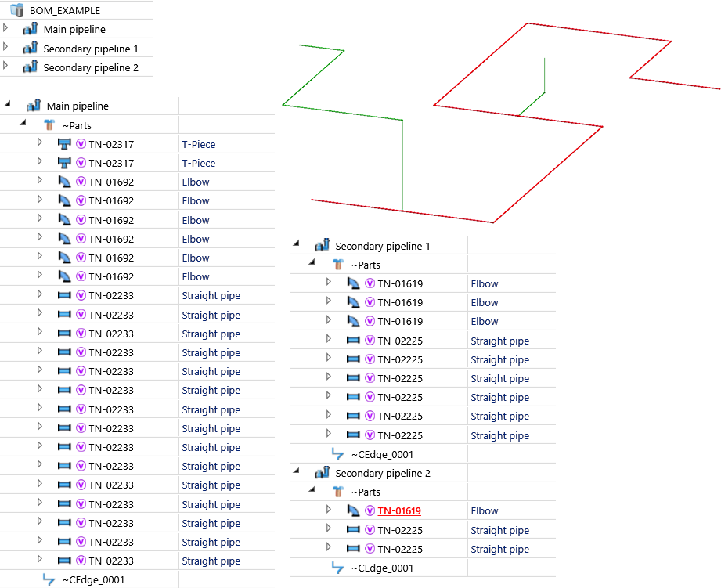Select the collapsed Main pipeline label under BOM_EXAMPLE
This screenshot has width=721, height=588.
click(x=74, y=30)
